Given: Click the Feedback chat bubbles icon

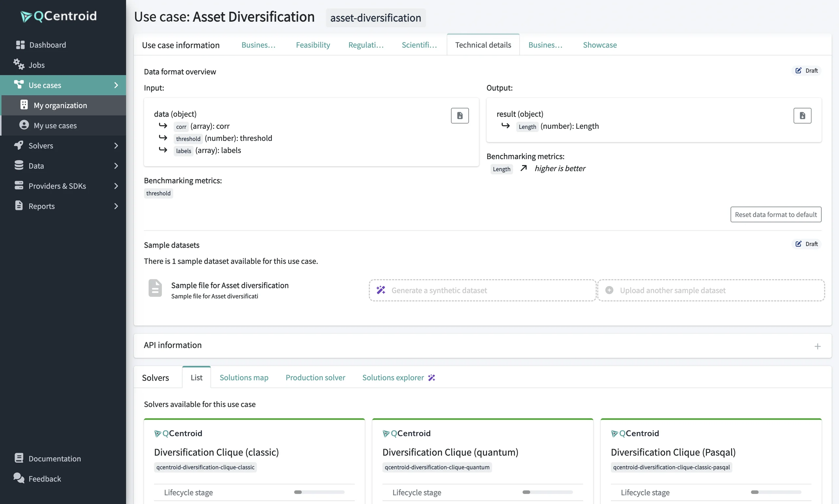Looking at the screenshot, I should pos(19,478).
